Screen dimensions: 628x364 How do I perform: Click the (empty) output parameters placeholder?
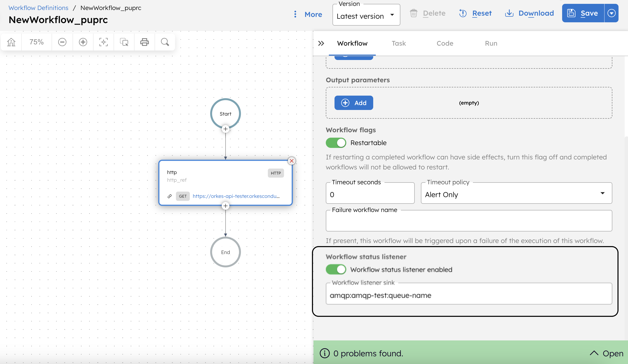(469, 103)
